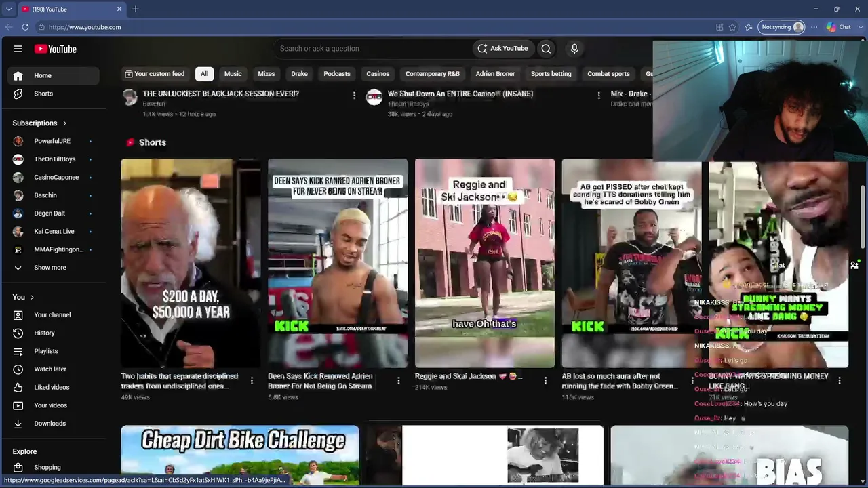Screen dimensions: 868x488
Task: Click the magnifier search button
Action: [546, 49]
